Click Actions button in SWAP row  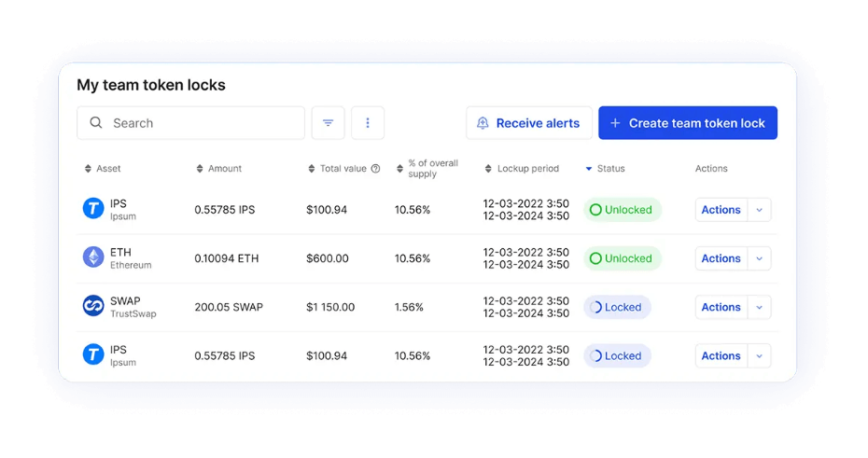[721, 307]
